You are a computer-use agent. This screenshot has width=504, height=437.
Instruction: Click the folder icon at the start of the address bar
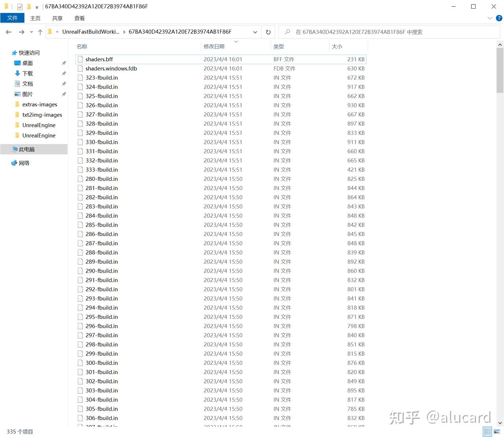[49, 32]
